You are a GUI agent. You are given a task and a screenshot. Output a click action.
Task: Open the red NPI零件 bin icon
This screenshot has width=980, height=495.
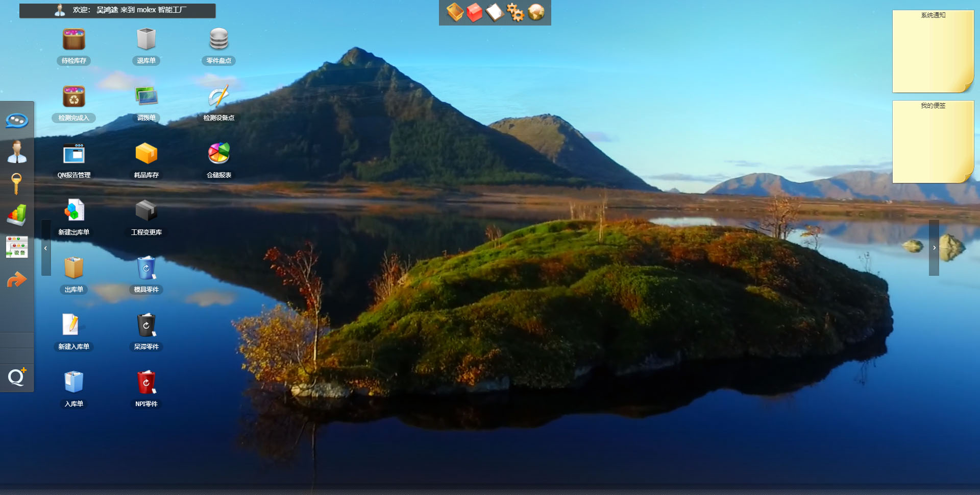point(146,383)
